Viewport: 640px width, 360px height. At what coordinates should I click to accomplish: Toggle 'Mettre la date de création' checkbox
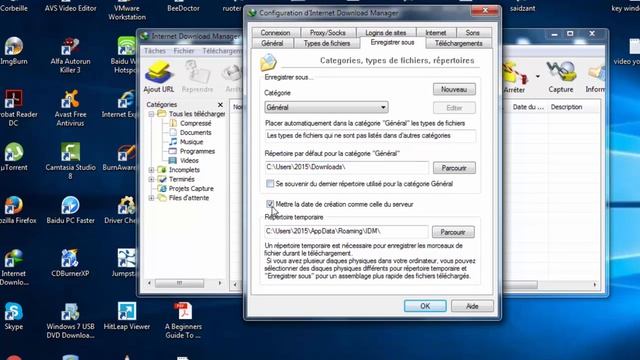pos(270,204)
